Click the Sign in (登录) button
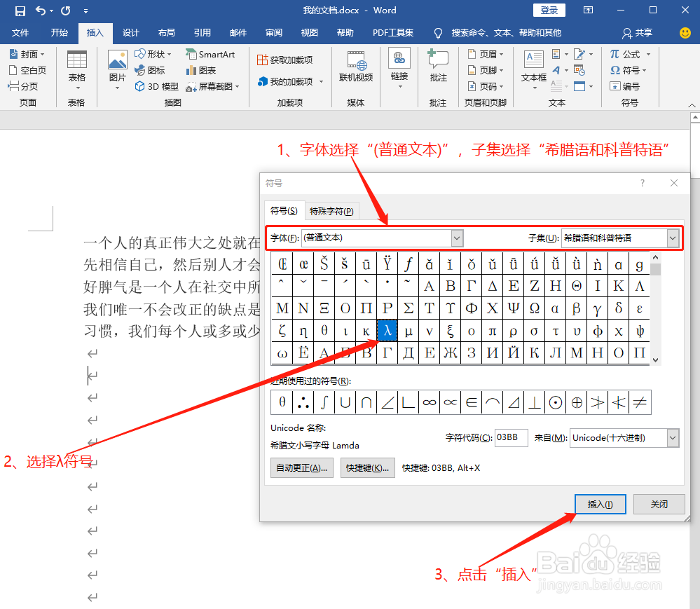Screen dimensions: 700x609 (x=549, y=11)
